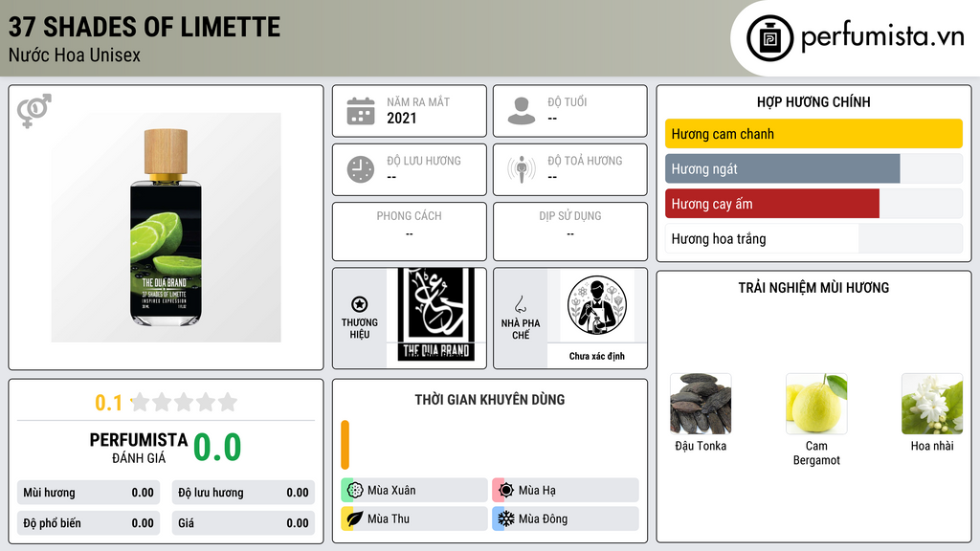This screenshot has width=980, height=551.
Task: Select the Hoa nhài note image
Action: pos(932,404)
